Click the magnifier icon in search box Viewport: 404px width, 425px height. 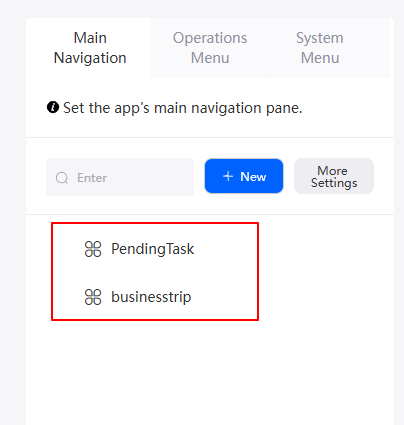(62, 178)
